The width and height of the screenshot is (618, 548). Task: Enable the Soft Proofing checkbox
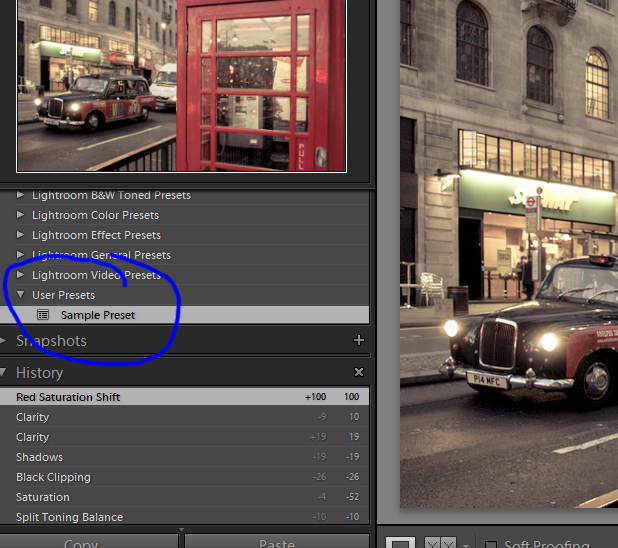(x=491, y=544)
